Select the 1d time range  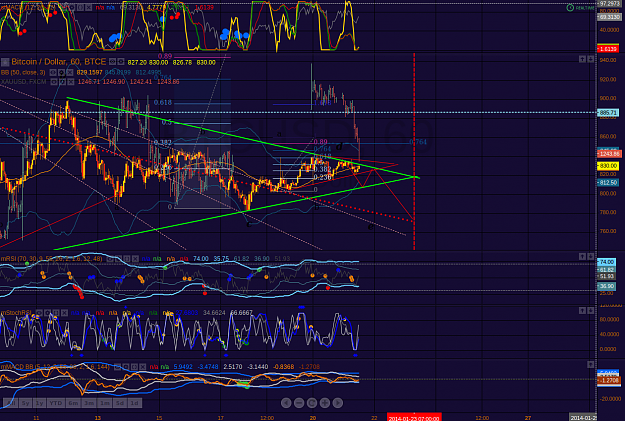coord(134,403)
